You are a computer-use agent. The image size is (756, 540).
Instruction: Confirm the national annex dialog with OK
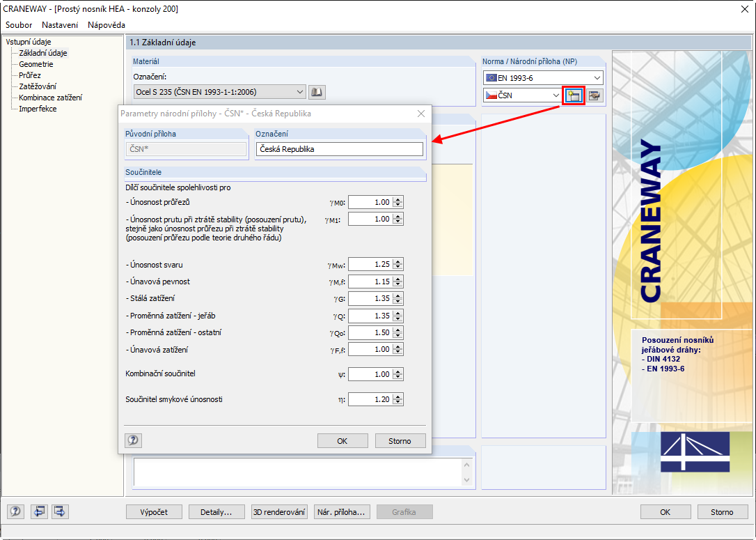pos(342,440)
